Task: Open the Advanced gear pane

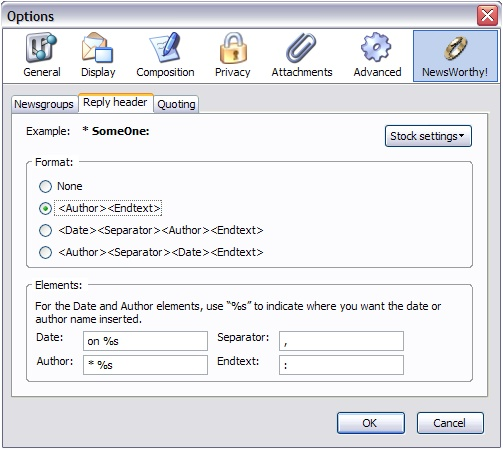Action: point(377,55)
